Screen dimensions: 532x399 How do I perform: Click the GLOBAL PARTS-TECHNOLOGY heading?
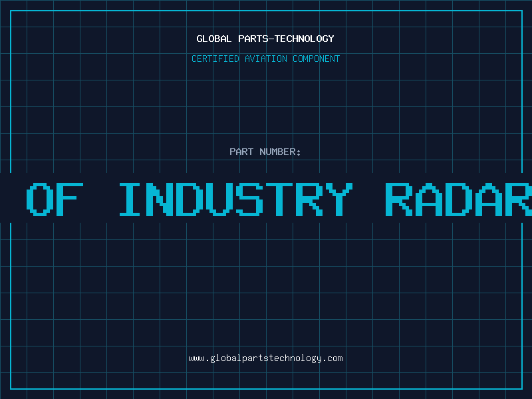pos(265,39)
